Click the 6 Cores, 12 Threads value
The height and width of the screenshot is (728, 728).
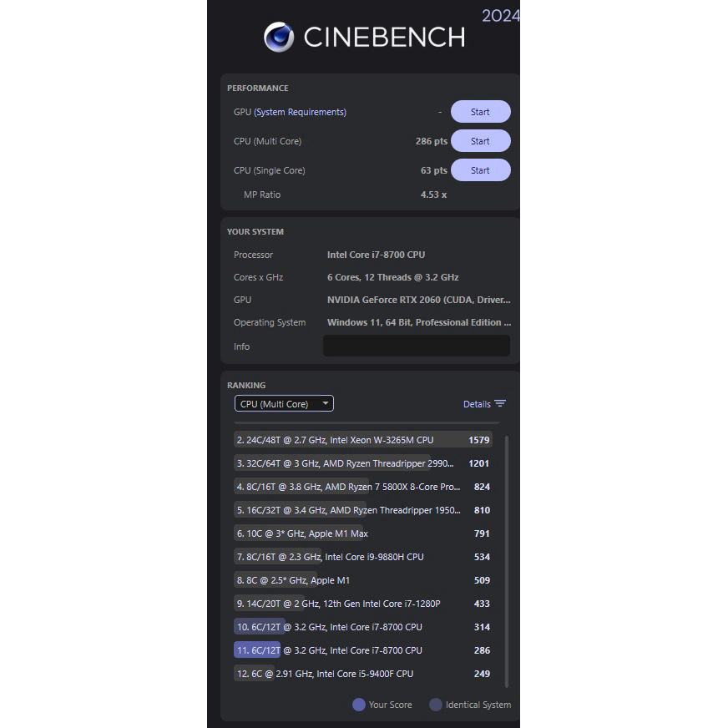pos(392,277)
